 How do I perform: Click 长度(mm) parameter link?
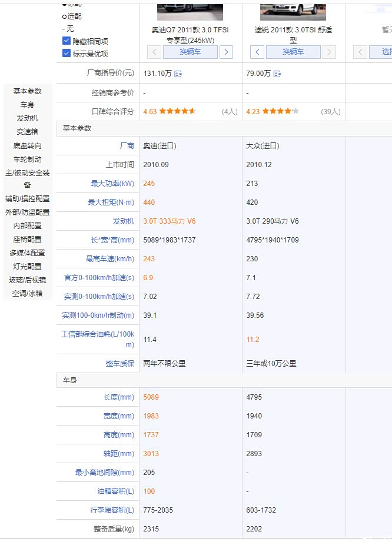[119, 397]
